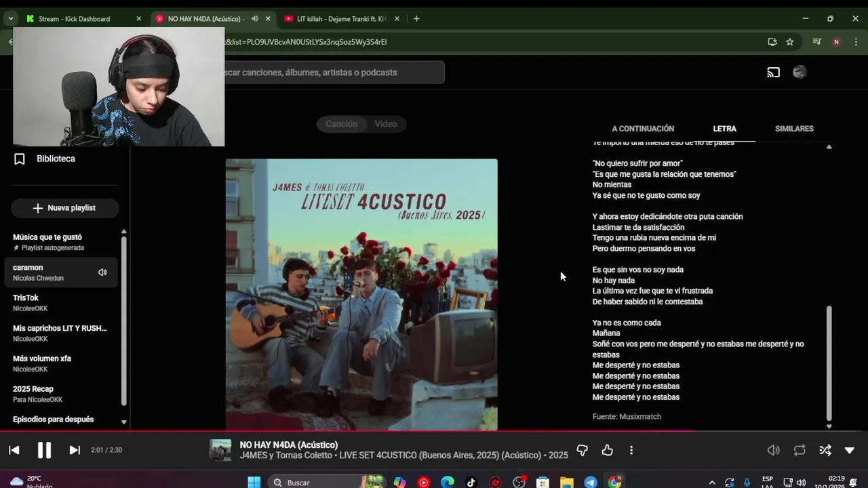The width and height of the screenshot is (868, 488).
Task: Click lyric line 'No hay nada'
Action: click(614, 281)
